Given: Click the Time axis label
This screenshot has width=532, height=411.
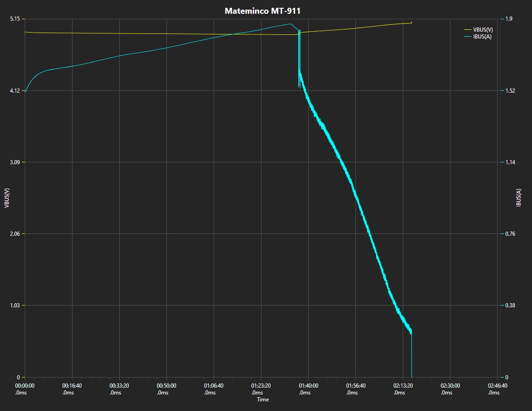Looking at the screenshot, I should point(263,400).
